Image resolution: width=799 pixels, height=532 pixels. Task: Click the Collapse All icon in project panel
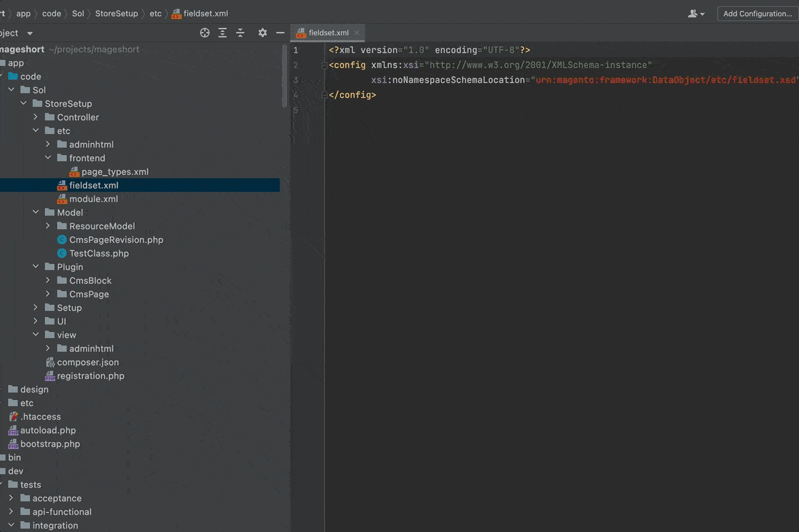[x=240, y=33]
